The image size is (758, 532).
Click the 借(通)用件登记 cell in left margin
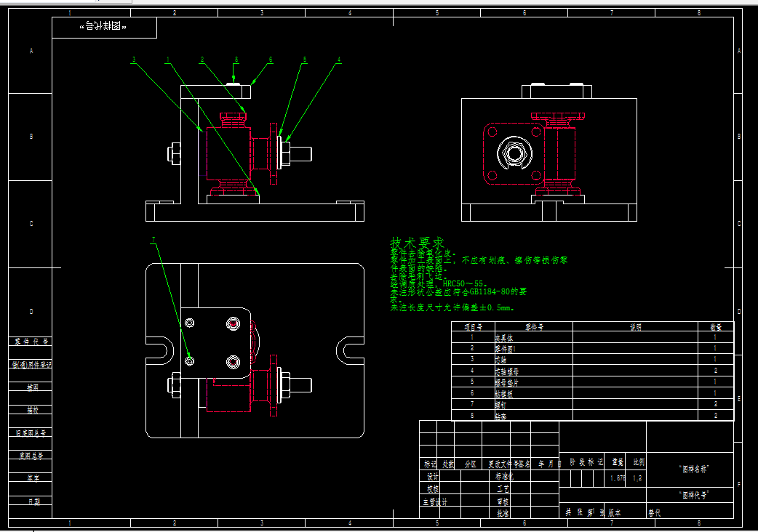point(31,365)
